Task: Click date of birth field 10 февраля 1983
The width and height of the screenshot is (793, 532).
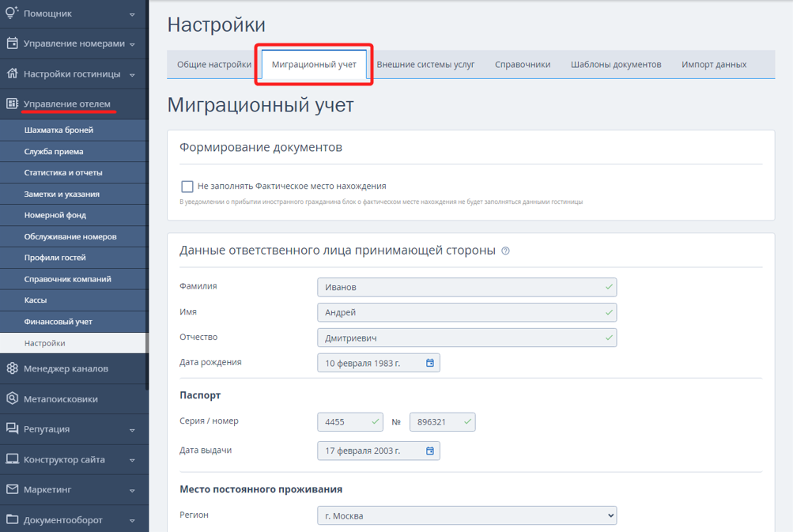Action: coord(378,363)
